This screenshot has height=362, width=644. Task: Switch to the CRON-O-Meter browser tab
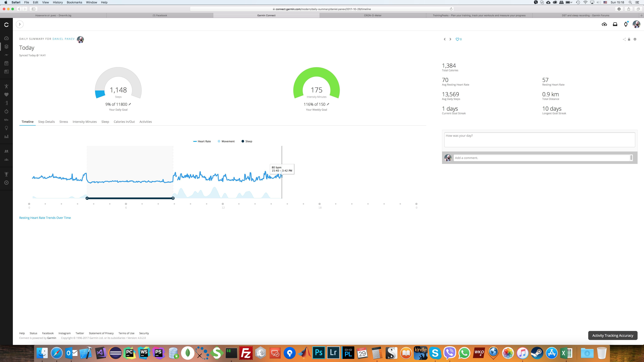coord(373,16)
